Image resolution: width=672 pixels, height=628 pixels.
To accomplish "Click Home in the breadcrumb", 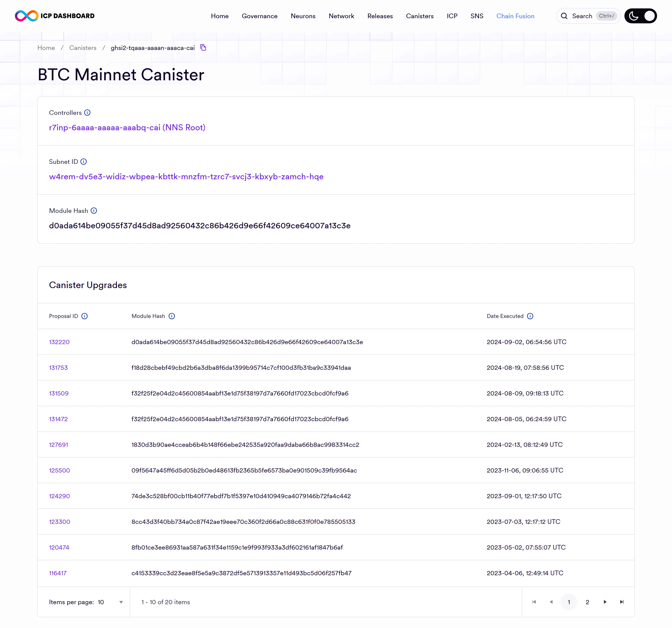I will point(46,48).
